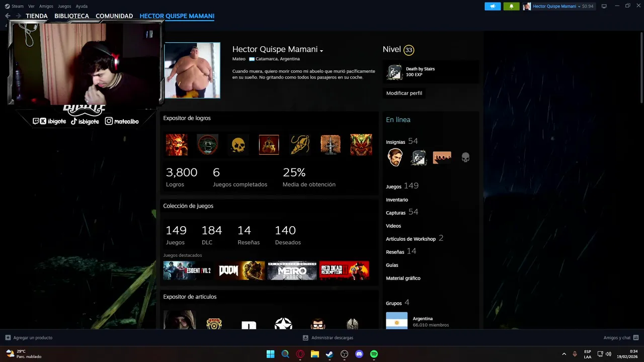Open the 184 DLC count

point(212,235)
